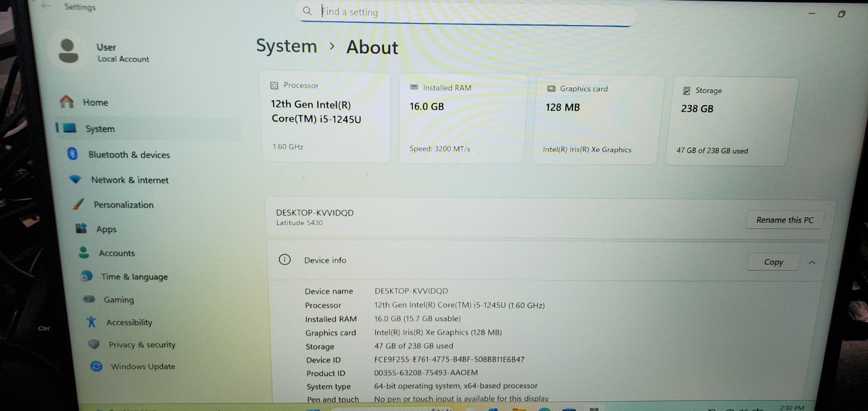Click the Gaming controller icon
This screenshot has height=411, width=868.
pos(89,299)
